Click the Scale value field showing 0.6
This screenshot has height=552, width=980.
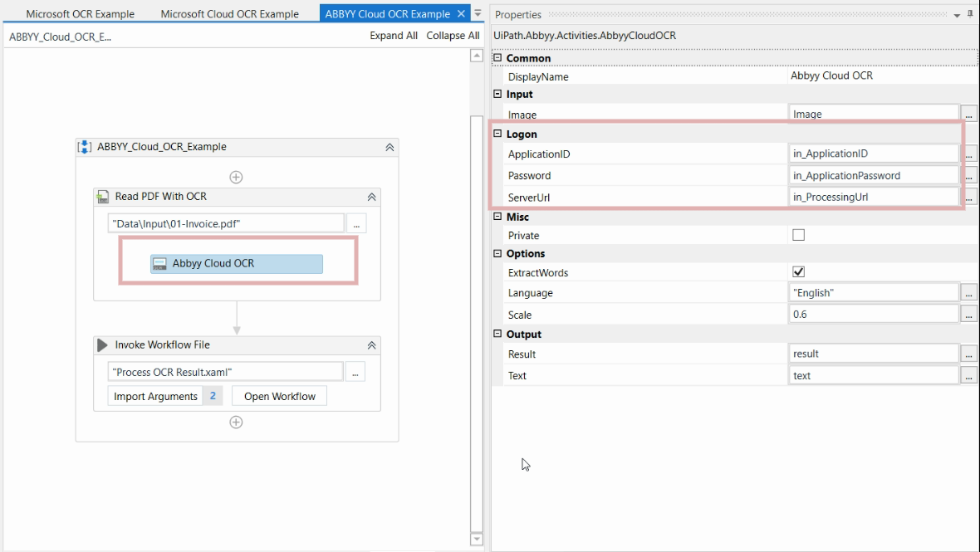(x=872, y=315)
